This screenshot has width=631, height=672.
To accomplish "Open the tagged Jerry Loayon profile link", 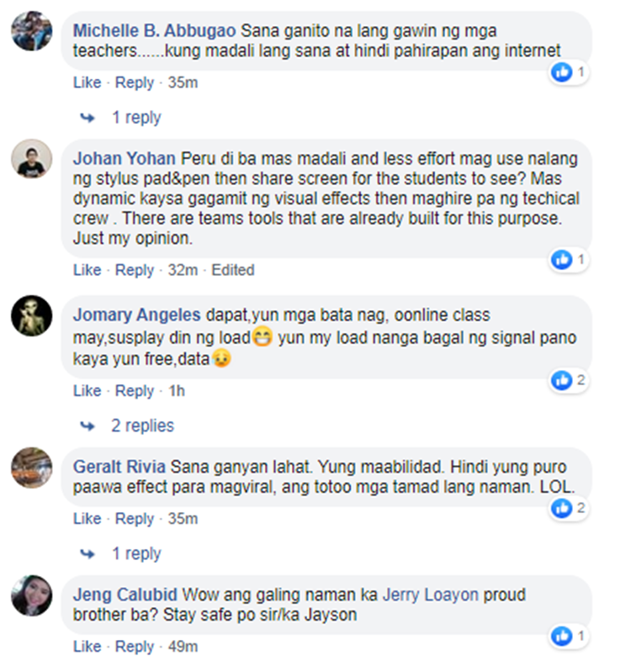I will [430, 595].
